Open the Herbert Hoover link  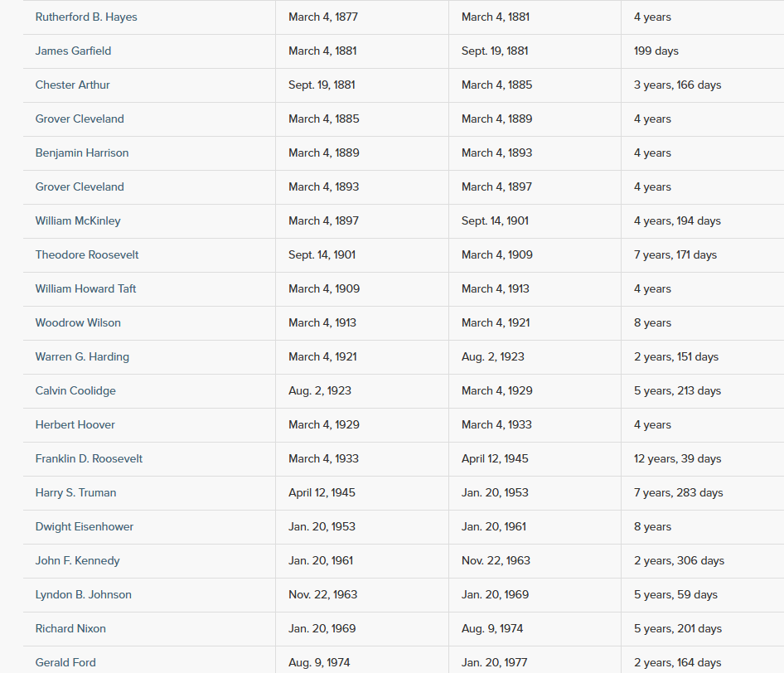click(x=75, y=424)
